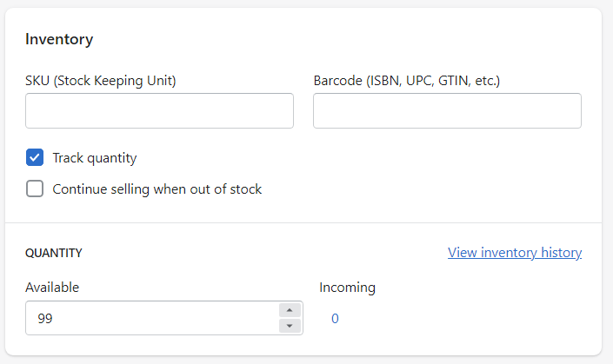Image resolution: width=613 pixels, height=364 pixels.
Task: Focus the SKU input field
Action: tap(159, 110)
